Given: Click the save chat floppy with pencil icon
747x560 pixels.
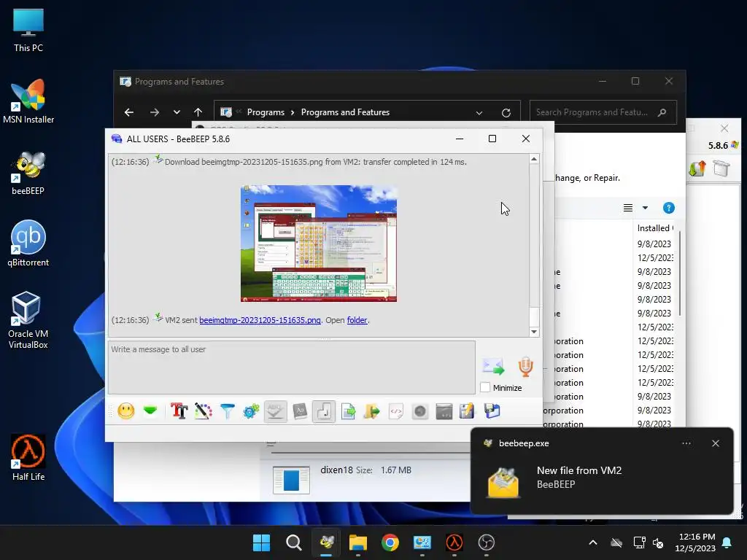Looking at the screenshot, I should pos(468,411).
